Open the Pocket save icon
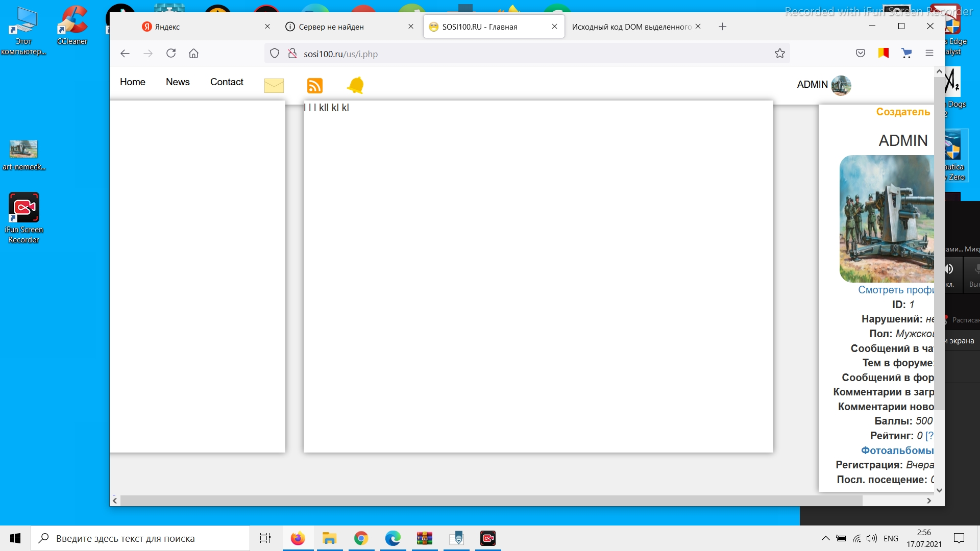Viewport: 980px width, 551px height. click(x=861, y=53)
